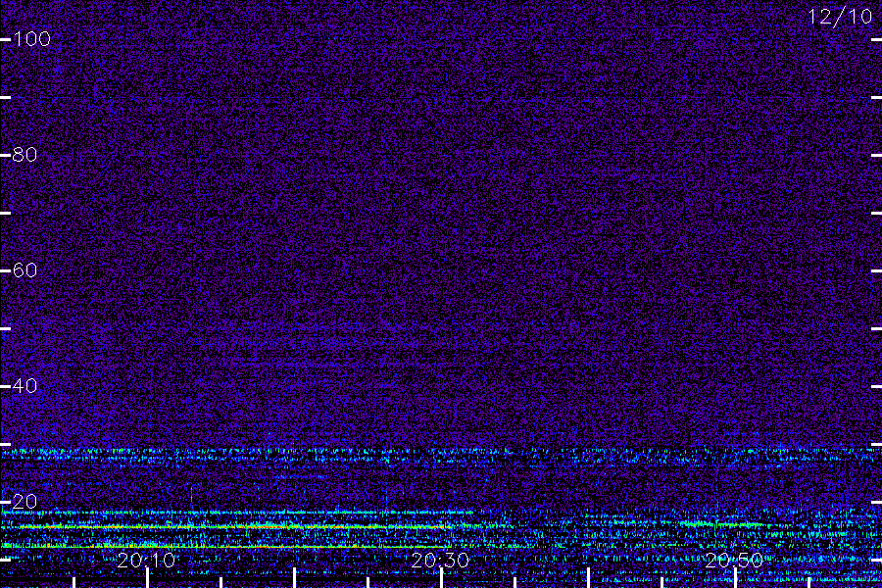Click the 100 frequency axis label
882x588 pixels.
tap(32, 39)
